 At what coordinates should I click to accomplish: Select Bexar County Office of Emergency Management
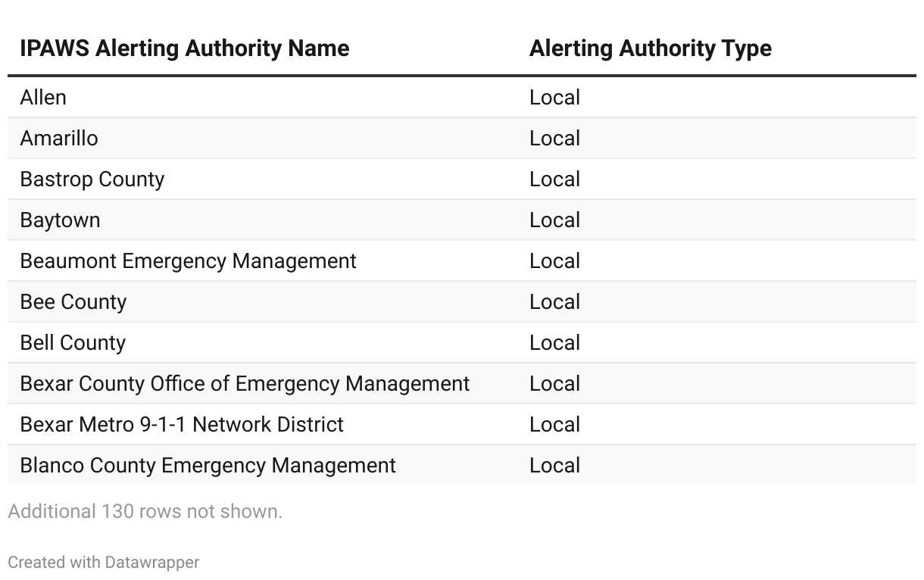tap(245, 384)
